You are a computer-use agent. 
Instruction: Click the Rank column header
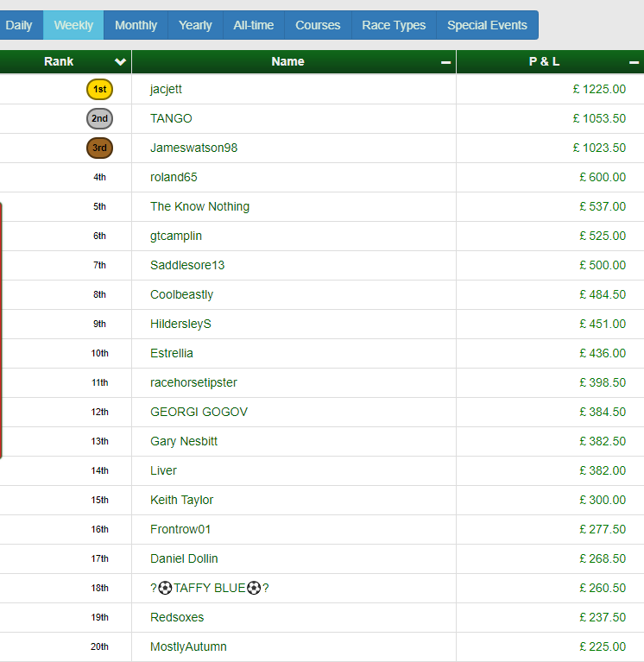tap(66, 61)
